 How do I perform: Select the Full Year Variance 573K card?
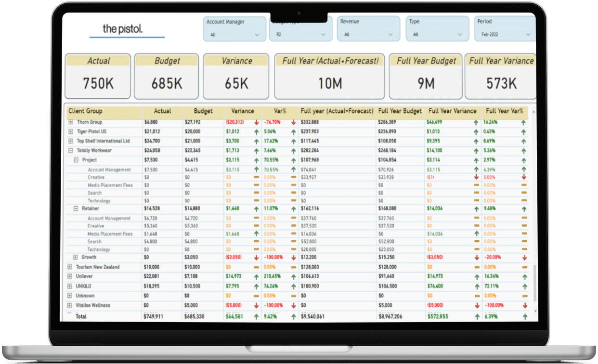point(501,76)
